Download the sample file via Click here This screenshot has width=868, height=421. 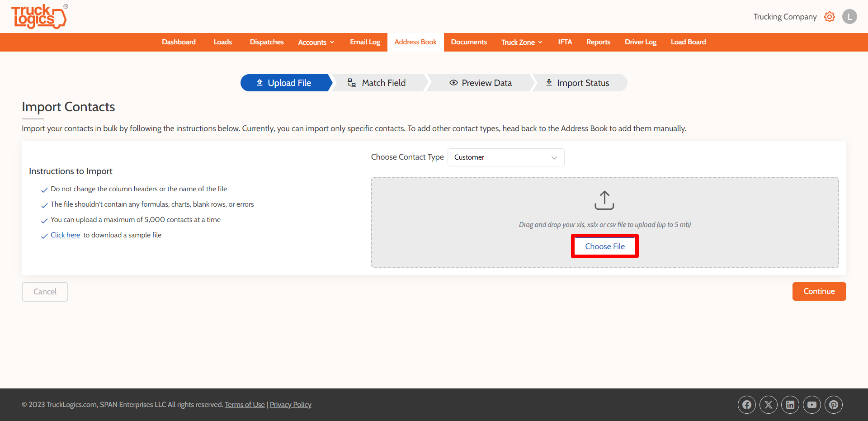pyautogui.click(x=65, y=235)
